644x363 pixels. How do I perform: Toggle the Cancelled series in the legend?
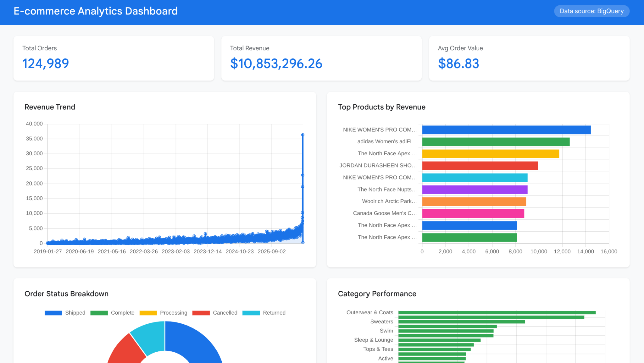coord(215,313)
